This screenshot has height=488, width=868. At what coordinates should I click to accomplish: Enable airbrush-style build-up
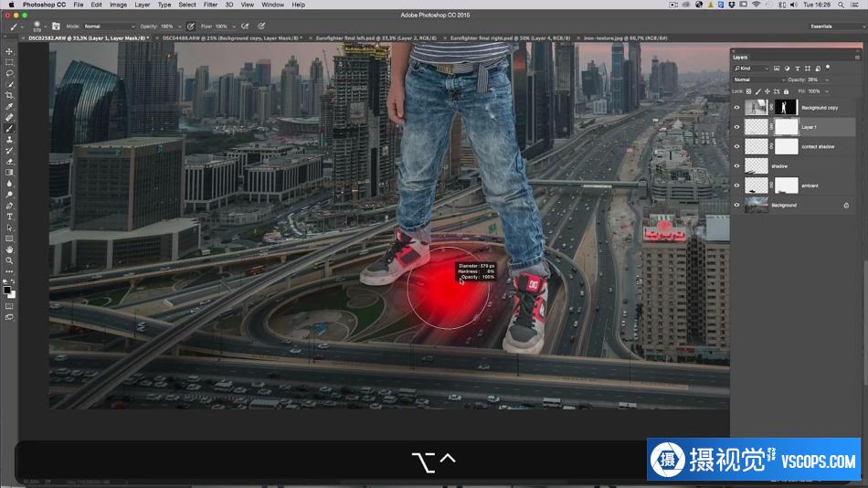pos(245,26)
